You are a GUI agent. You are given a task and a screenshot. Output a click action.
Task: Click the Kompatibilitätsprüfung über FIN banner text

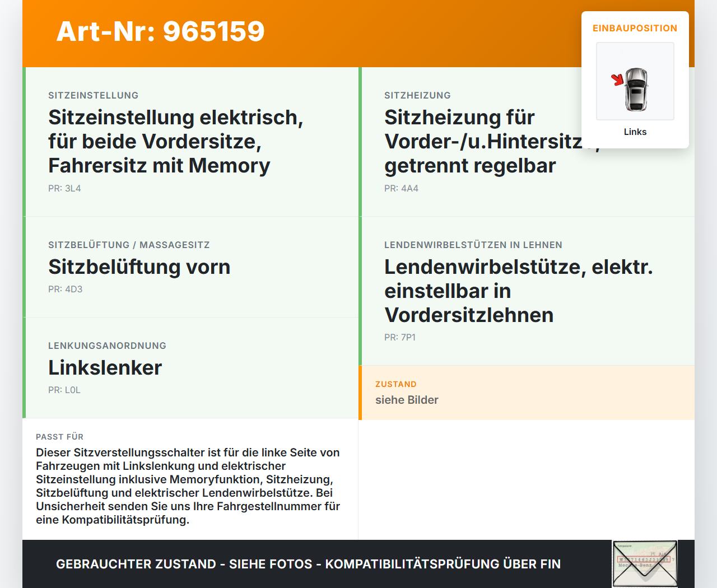tap(308, 564)
